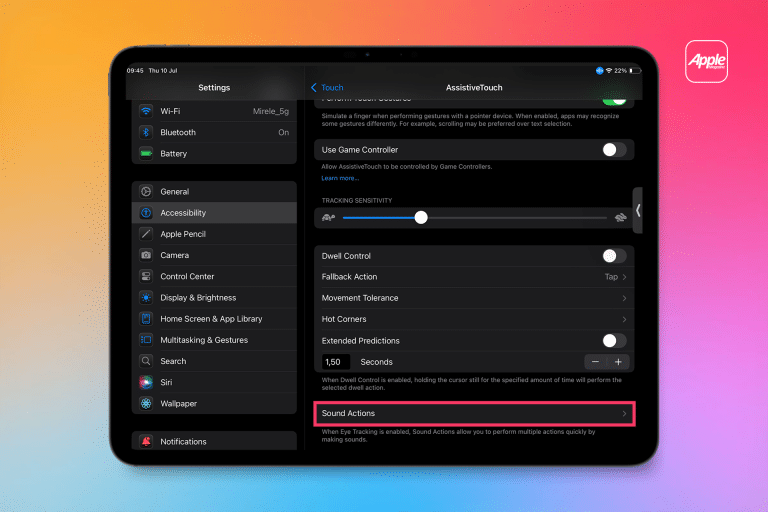The height and width of the screenshot is (512, 768).
Task: Tap the blue status icon beside Wi-Fi indicator
Action: pos(599,71)
